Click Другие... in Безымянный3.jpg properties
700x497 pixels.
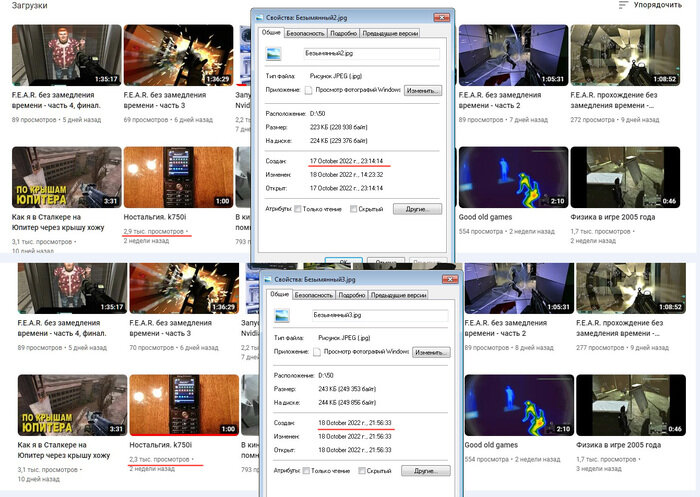(425, 471)
